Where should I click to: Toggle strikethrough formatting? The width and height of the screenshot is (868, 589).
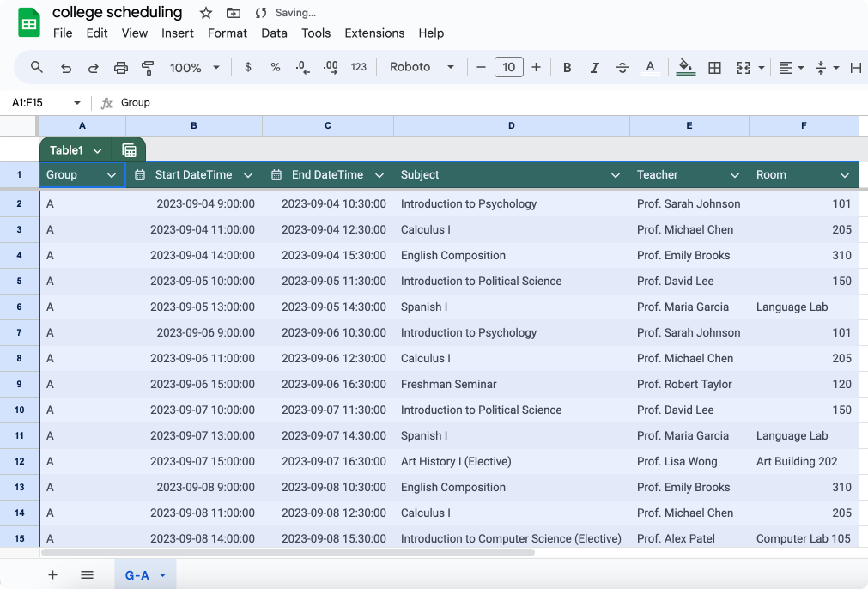point(622,68)
